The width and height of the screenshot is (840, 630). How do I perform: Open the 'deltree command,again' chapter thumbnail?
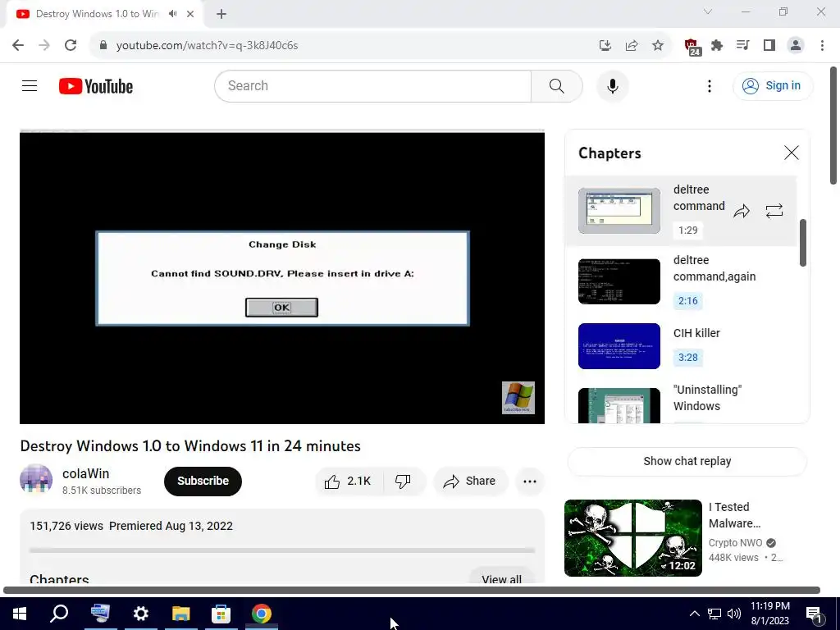(619, 281)
